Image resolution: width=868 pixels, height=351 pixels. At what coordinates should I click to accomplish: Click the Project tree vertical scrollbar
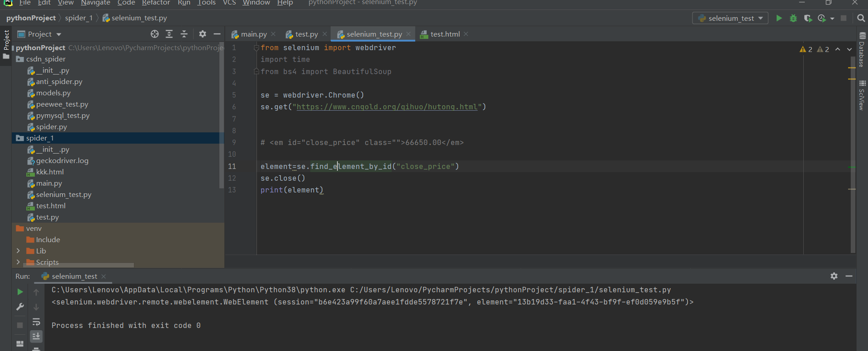tap(222, 116)
